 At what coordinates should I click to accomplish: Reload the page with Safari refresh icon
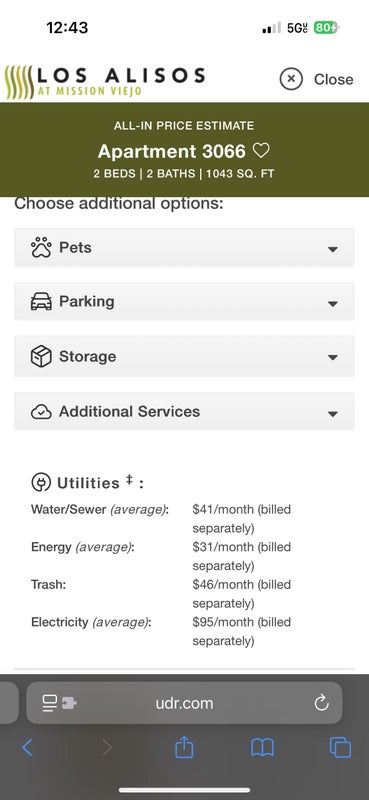click(321, 703)
